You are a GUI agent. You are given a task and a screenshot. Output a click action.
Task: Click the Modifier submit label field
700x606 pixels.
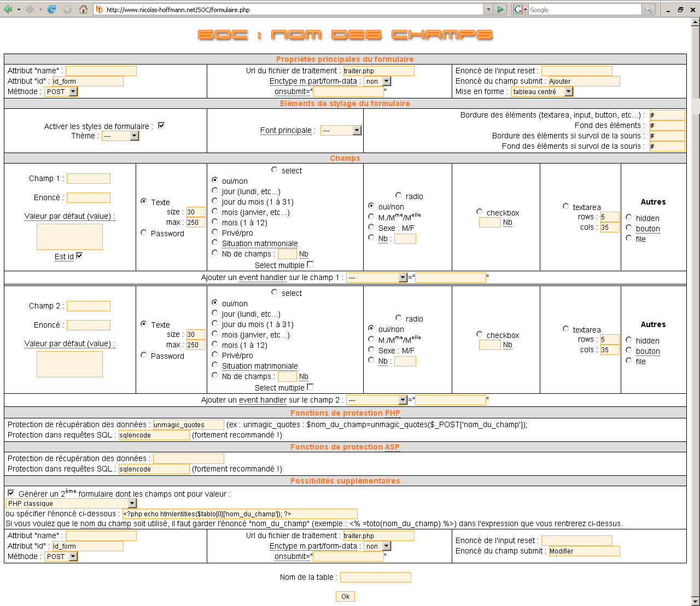point(584,551)
